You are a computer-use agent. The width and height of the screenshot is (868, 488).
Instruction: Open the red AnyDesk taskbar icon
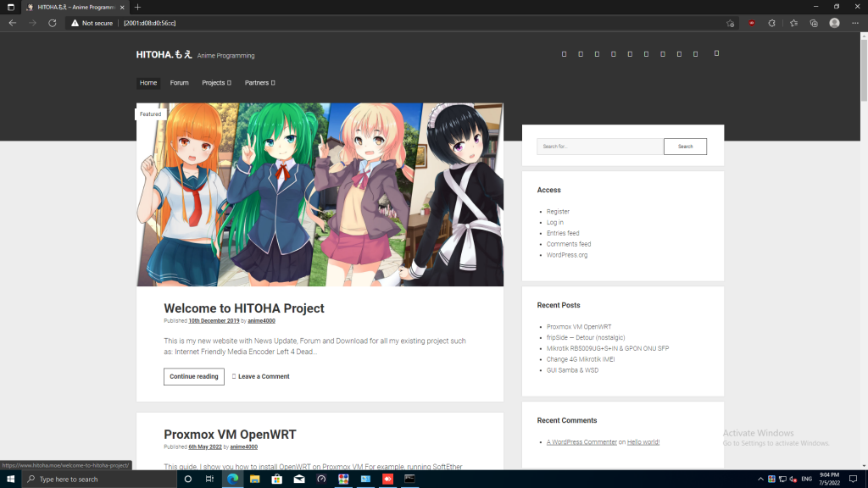pos(387,480)
